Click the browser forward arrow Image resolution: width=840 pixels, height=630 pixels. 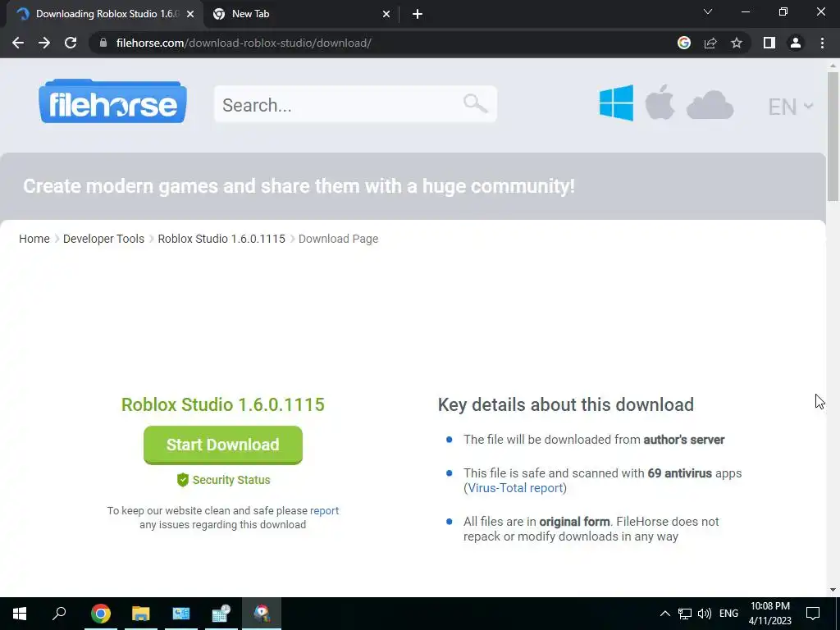coord(44,43)
